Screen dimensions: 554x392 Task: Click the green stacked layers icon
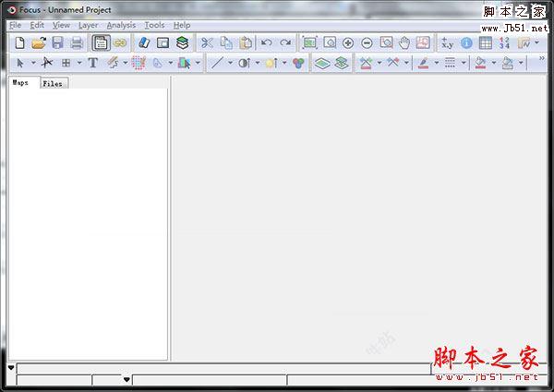182,43
